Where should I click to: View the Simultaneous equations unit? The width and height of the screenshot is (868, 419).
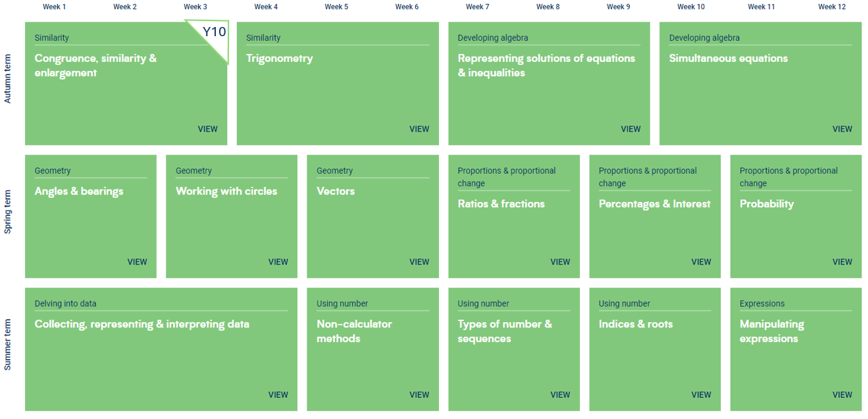coord(842,129)
